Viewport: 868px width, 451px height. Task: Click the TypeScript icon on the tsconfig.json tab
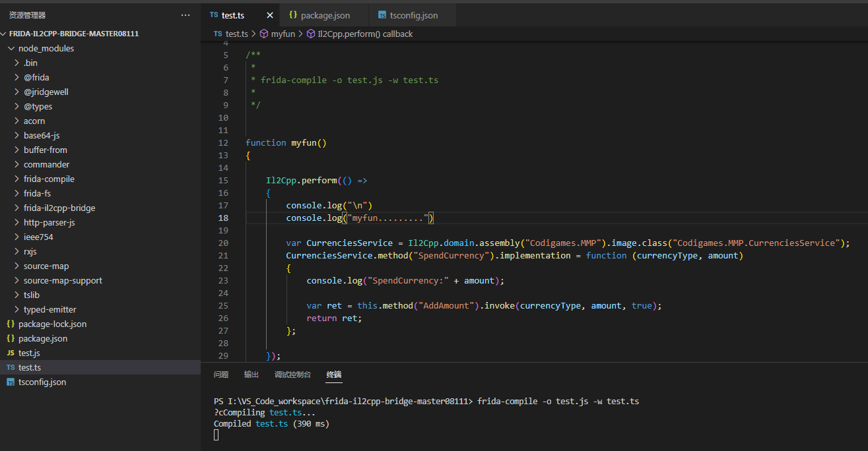(x=382, y=14)
